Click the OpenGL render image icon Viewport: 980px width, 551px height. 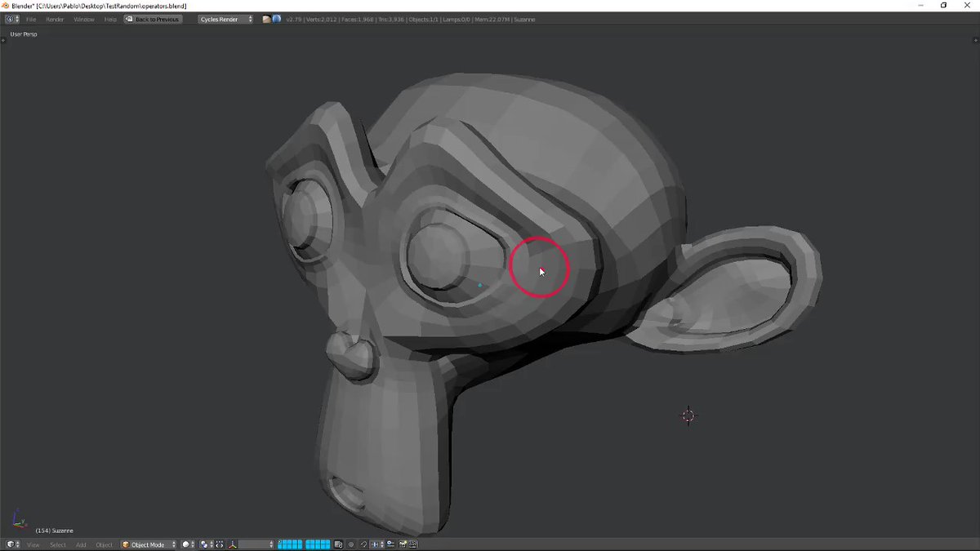click(403, 544)
